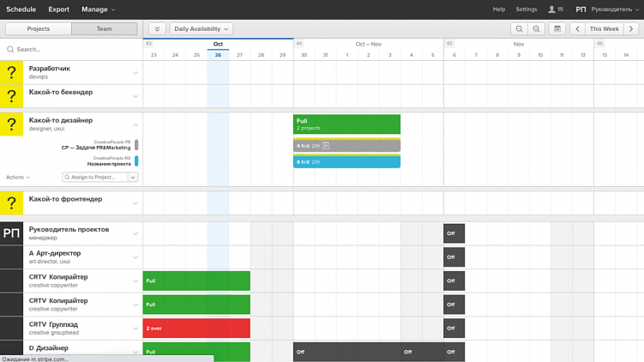The width and height of the screenshot is (644, 362).
Task: Open the Export menu
Action: coord(58,9)
